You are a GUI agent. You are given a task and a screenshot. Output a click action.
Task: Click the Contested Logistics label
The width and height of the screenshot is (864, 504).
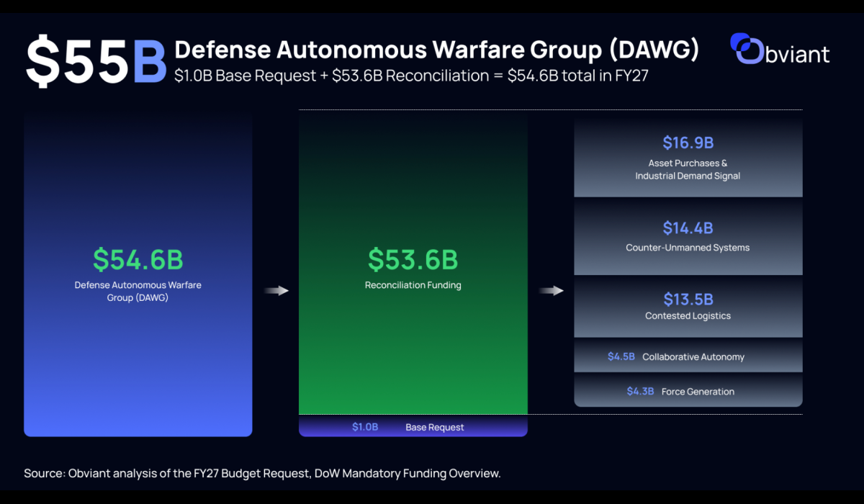pyautogui.click(x=688, y=316)
